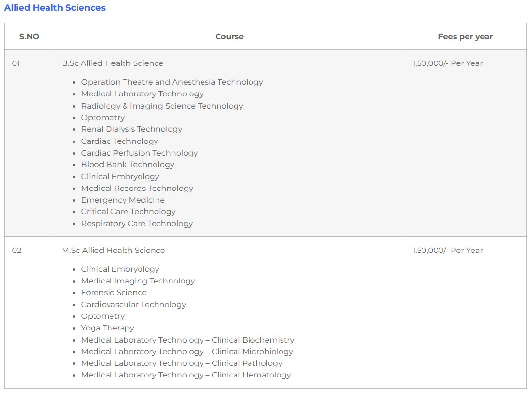Click the Fees per year column header

465,36
